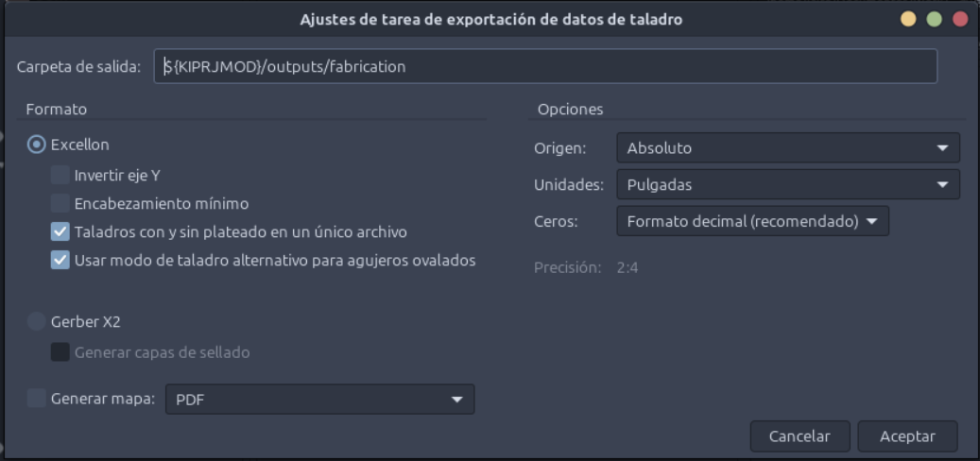Enable Invertir eje Y checkbox

click(x=60, y=176)
